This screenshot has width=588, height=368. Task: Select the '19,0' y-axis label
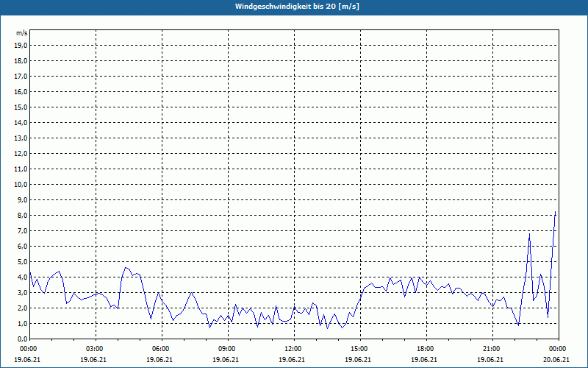point(21,46)
